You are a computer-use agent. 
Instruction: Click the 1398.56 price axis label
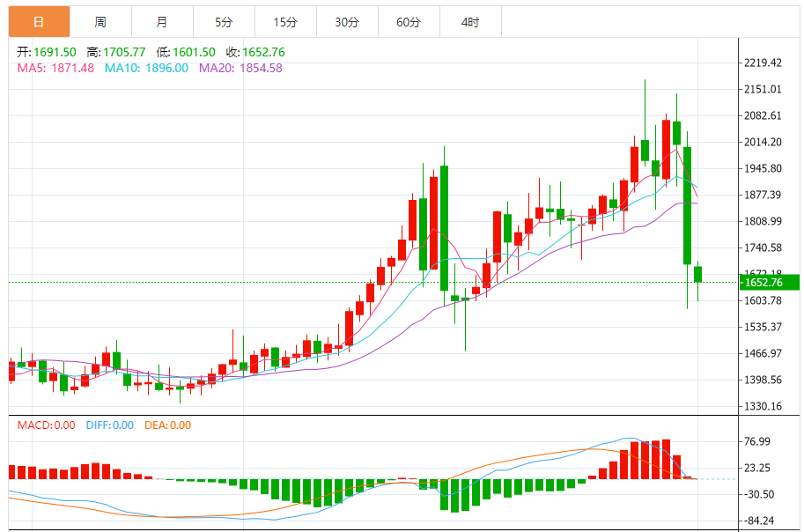coord(763,381)
